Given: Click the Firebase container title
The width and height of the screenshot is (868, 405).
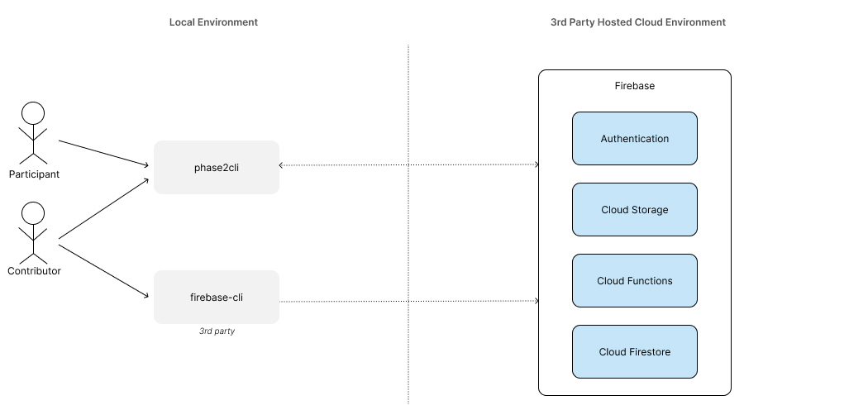Looking at the screenshot, I should click(635, 86).
